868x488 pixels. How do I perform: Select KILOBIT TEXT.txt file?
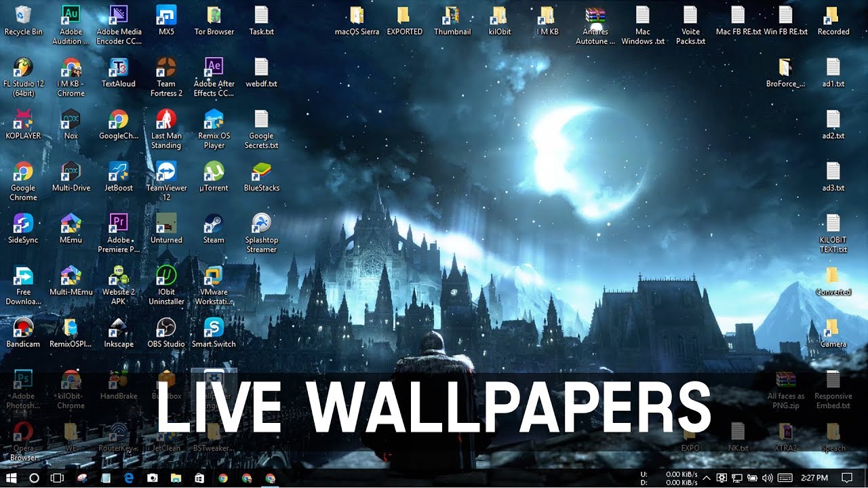point(833,234)
